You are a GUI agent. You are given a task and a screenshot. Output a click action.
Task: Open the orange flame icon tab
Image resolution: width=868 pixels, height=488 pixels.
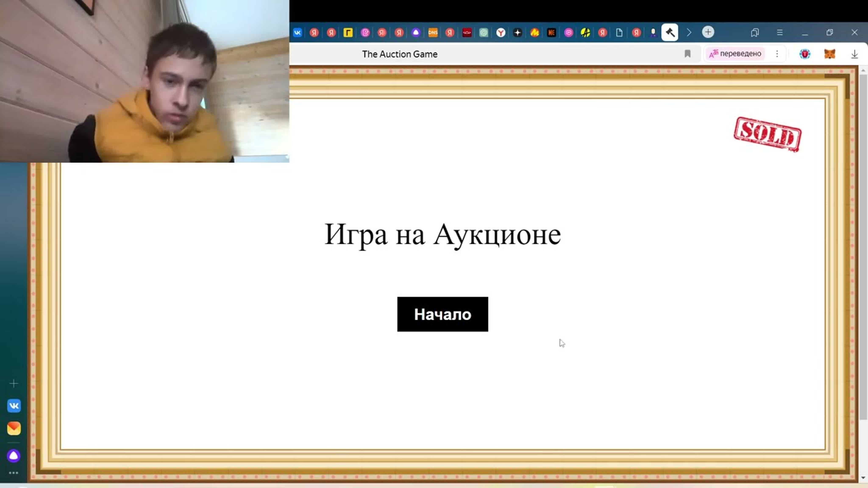[535, 32]
